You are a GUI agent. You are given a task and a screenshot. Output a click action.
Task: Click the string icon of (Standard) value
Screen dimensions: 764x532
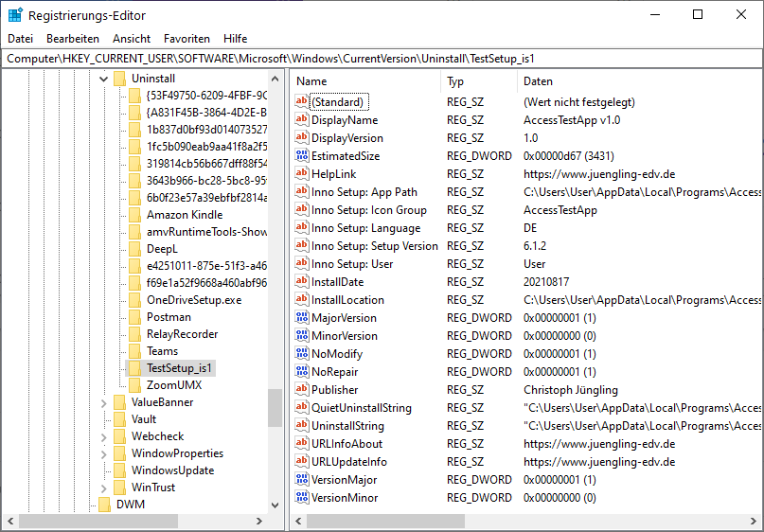click(x=302, y=101)
